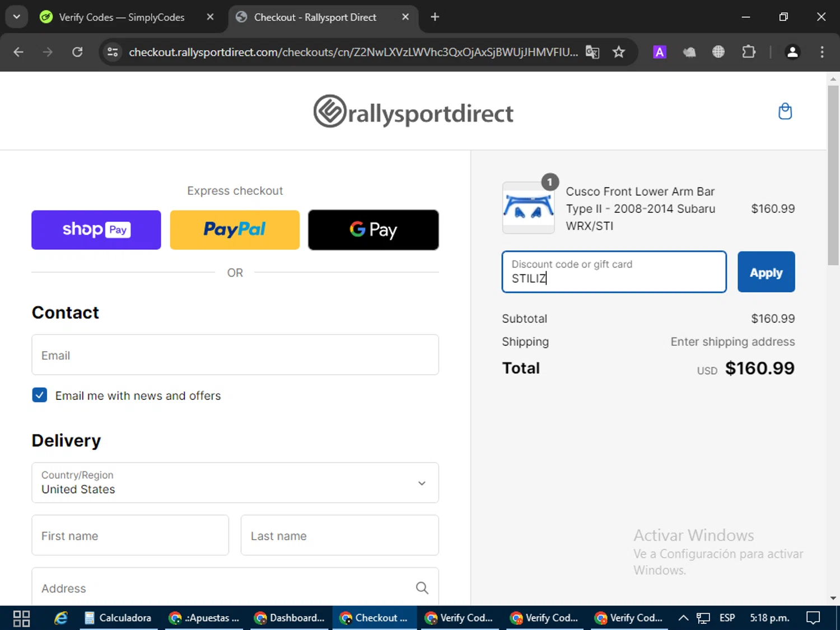Select the Checkout - Rallysport Direct tab
The width and height of the screenshot is (840, 630).
click(x=322, y=17)
